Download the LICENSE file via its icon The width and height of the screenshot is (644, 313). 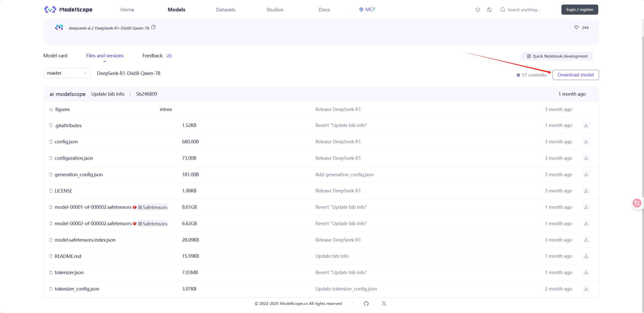click(x=586, y=191)
